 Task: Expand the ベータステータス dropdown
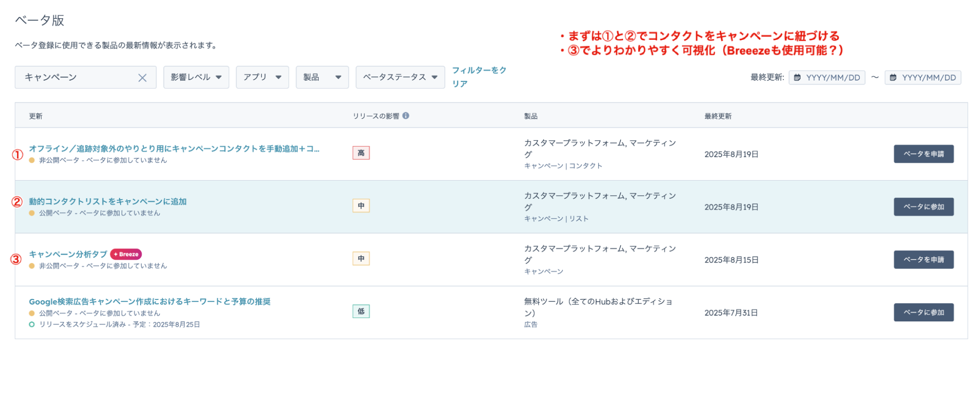400,77
